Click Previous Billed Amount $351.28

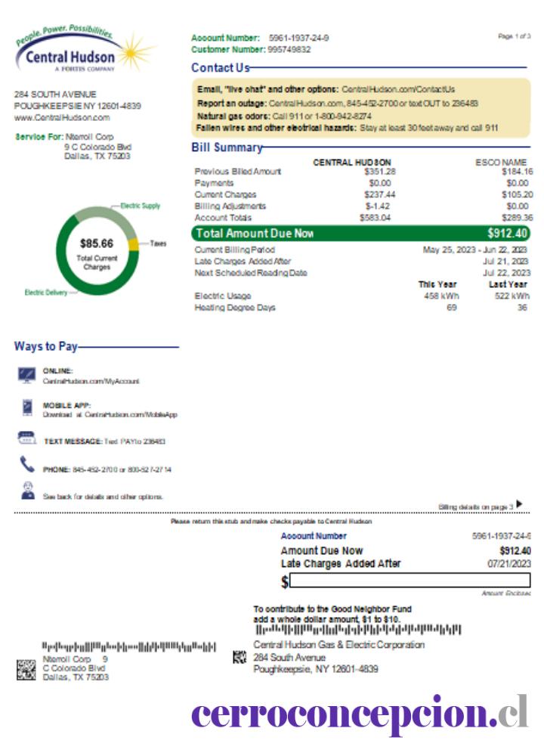(x=380, y=172)
